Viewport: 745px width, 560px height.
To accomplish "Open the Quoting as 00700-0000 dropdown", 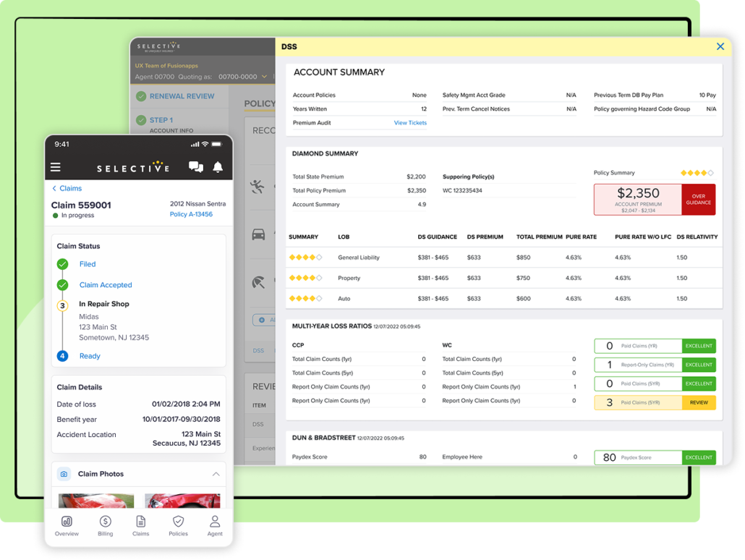I will point(243,77).
